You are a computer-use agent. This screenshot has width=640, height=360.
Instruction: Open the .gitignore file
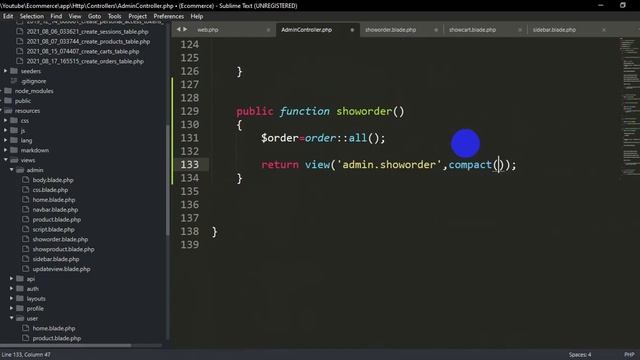(33, 81)
